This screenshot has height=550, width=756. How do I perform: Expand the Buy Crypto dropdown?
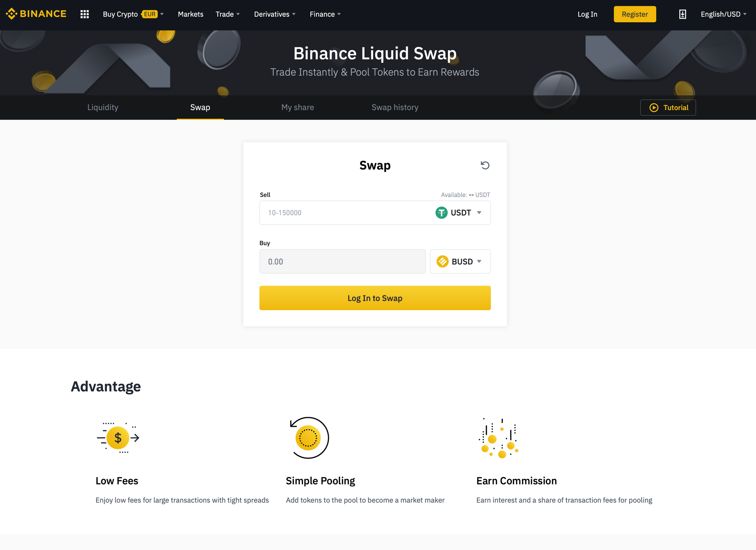(133, 14)
